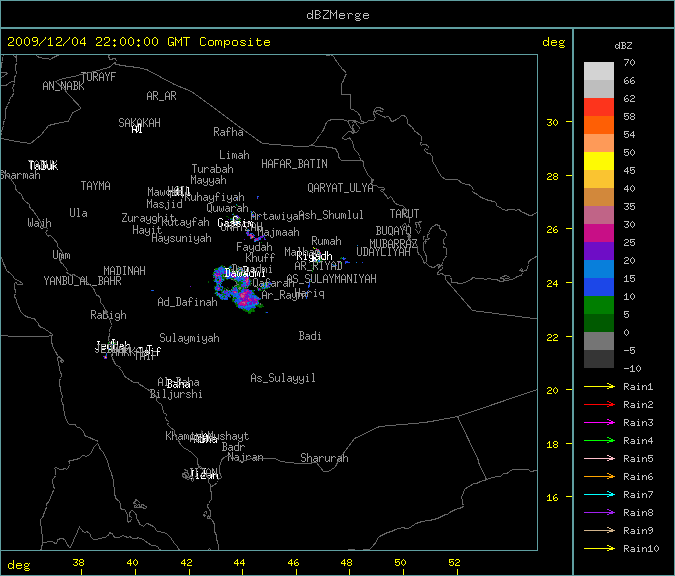675x576 pixels.
Task: Click the MADINAH city label
Action: 124,271
